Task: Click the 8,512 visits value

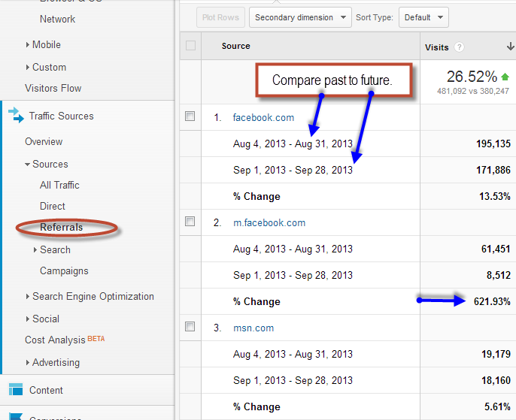Action: pos(499,275)
